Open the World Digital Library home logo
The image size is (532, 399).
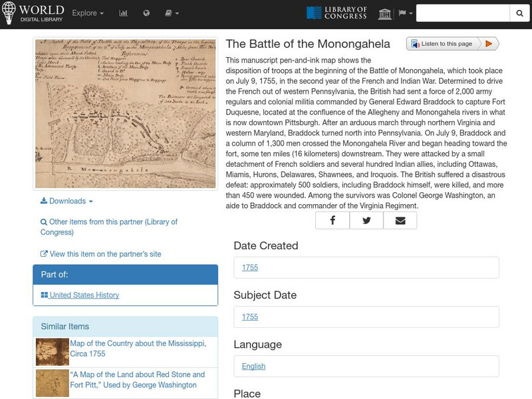coord(33,13)
